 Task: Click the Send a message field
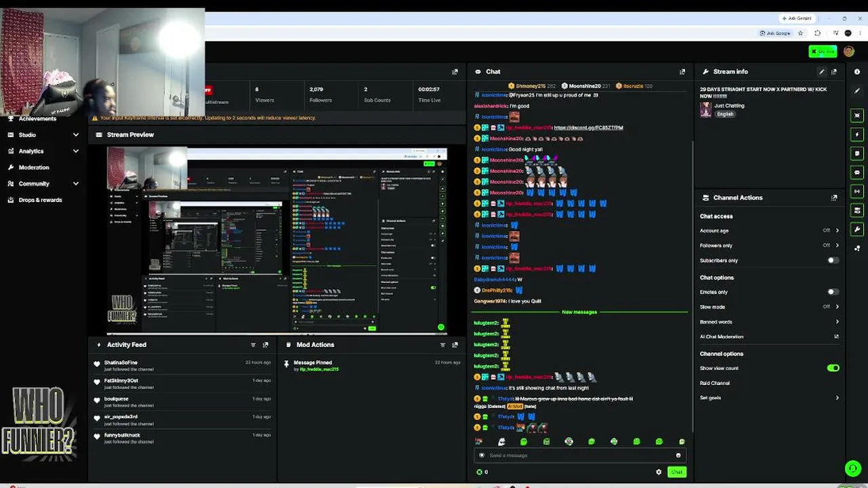coord(579,455)
